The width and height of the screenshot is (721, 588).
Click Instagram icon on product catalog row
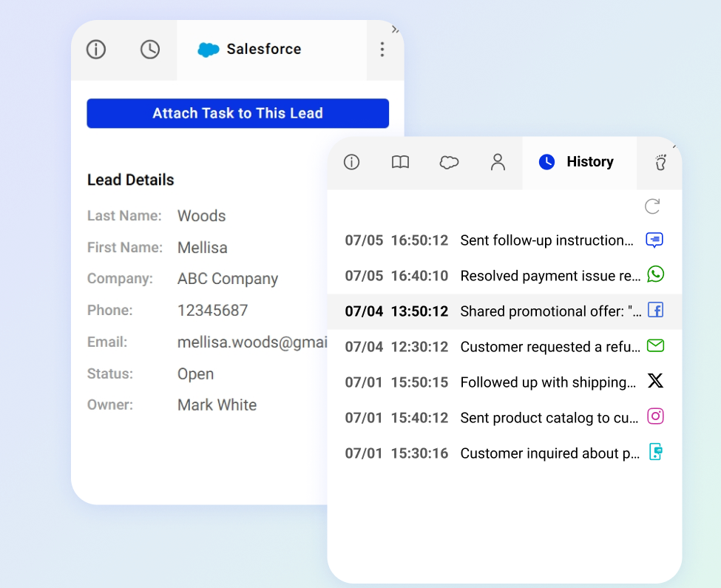point(655,416)
